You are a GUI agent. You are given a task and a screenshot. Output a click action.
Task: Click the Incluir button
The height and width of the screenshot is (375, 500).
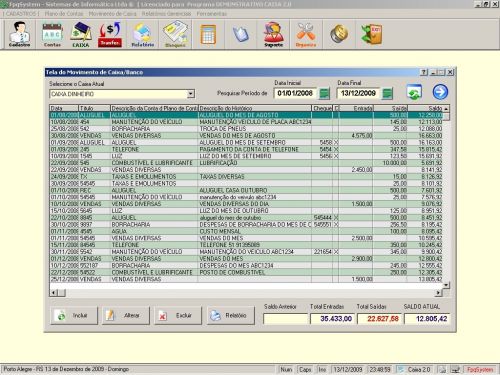[74, 315]
